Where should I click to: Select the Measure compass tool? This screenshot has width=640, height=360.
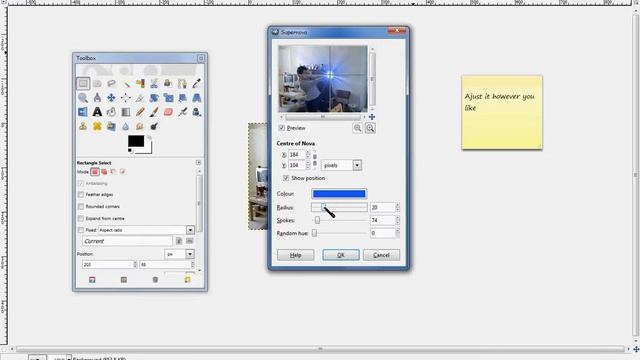point(97,98)
